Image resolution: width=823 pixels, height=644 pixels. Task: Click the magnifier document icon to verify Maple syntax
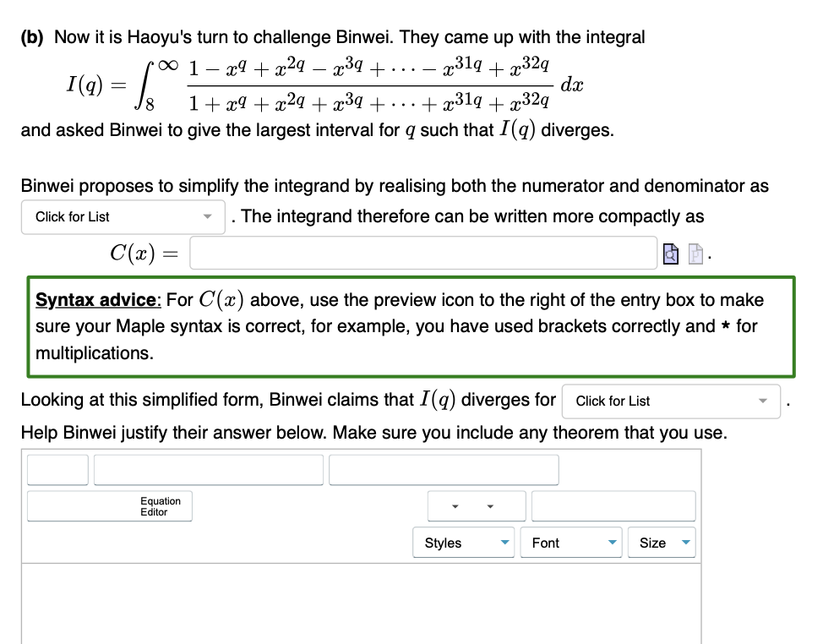tap(671, 254)
